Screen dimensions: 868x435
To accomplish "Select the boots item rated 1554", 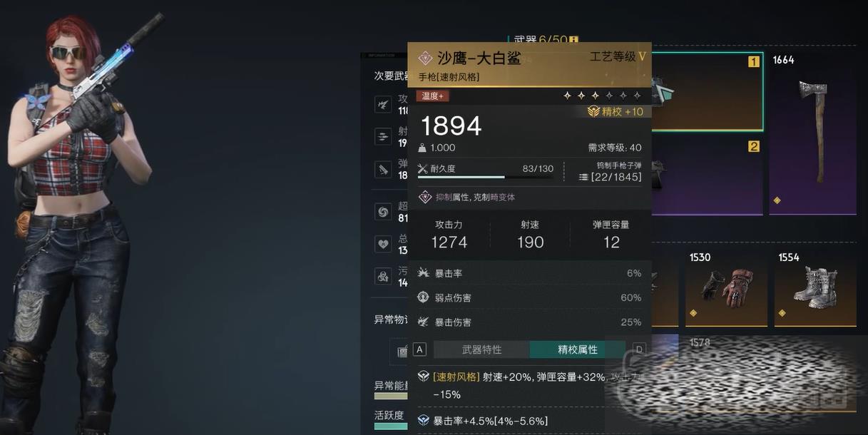I will [815, 287].
